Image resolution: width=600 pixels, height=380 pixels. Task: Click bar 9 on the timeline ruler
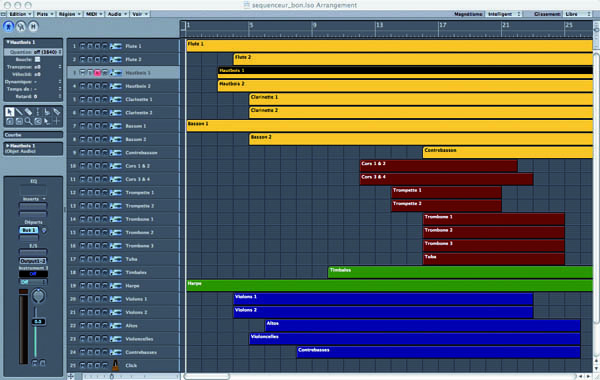pos(314,25)
